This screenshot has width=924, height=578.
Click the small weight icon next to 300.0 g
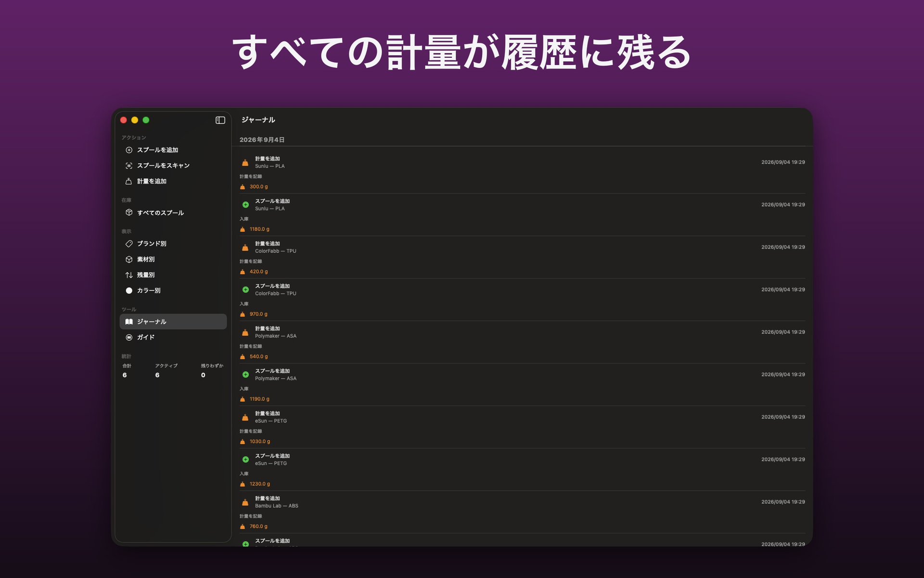tap(243, 187)
